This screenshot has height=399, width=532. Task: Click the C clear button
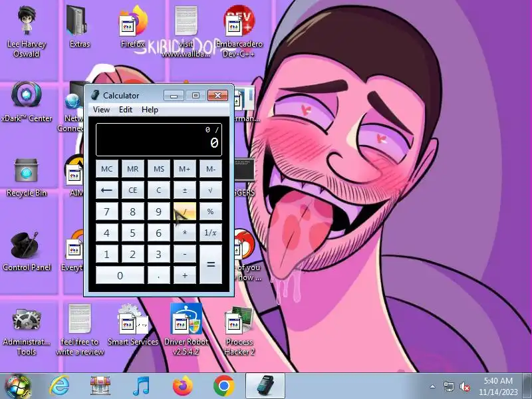pyautogui.click(x=159, y=190)
